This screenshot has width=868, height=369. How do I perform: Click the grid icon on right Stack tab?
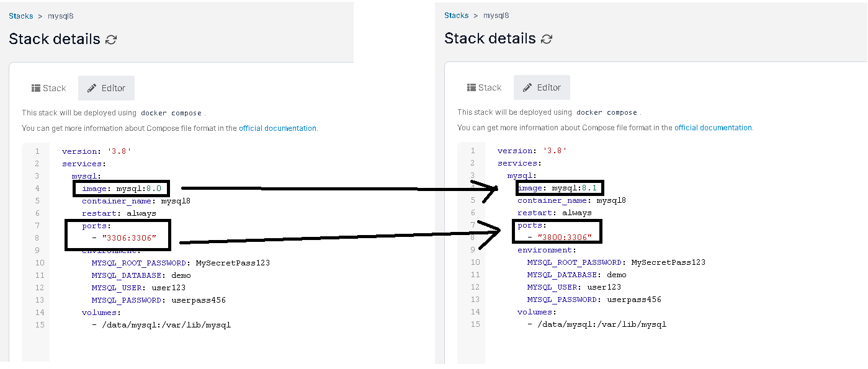click(x=472, y=87)
